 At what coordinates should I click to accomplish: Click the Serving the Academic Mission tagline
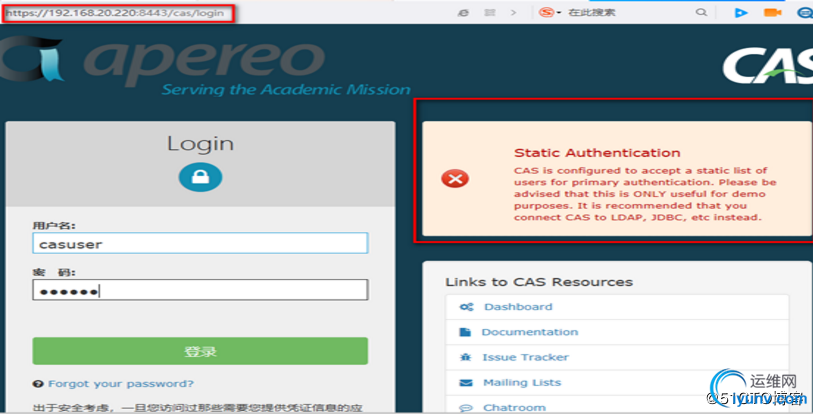click(x=286, y=90)
